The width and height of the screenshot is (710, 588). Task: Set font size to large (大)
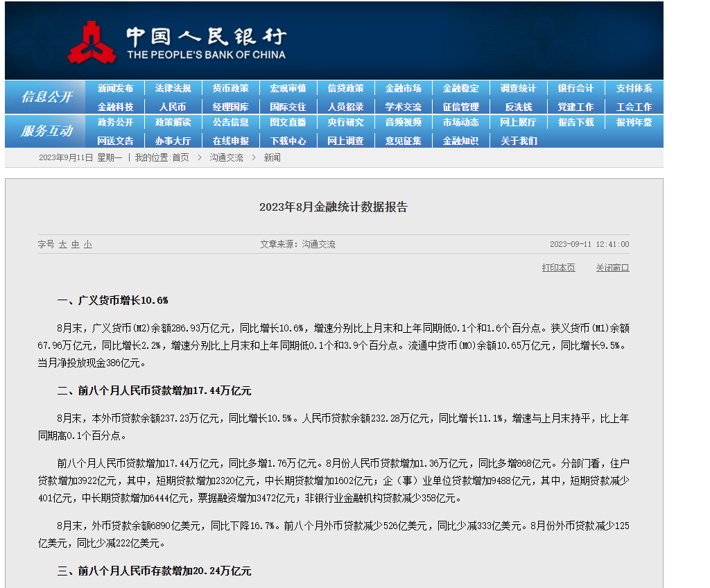click(x=62, y=245)
